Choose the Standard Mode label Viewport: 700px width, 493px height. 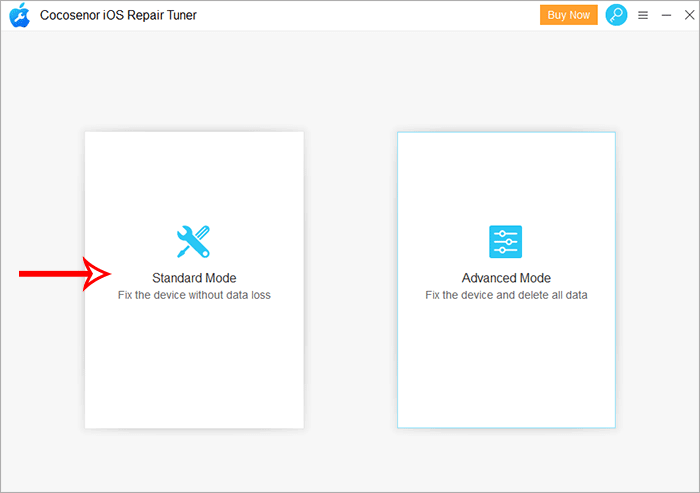click(194, 278)
